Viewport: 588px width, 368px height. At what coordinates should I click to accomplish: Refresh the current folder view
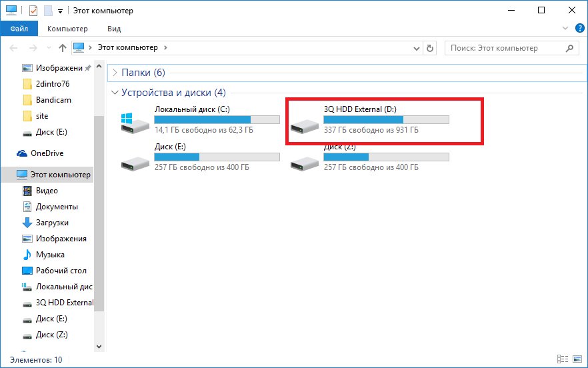point(431,48)
